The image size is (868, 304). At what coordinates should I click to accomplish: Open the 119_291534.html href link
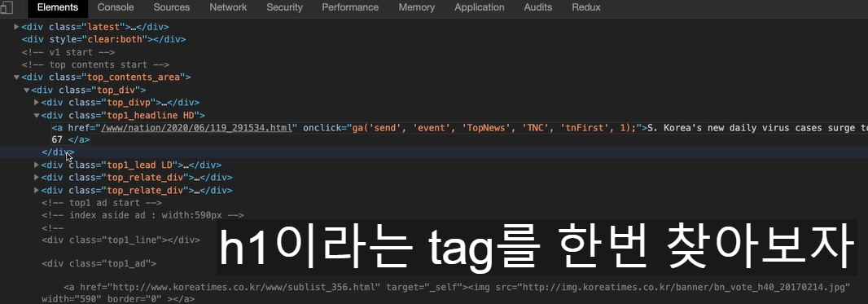pos(196,128)
